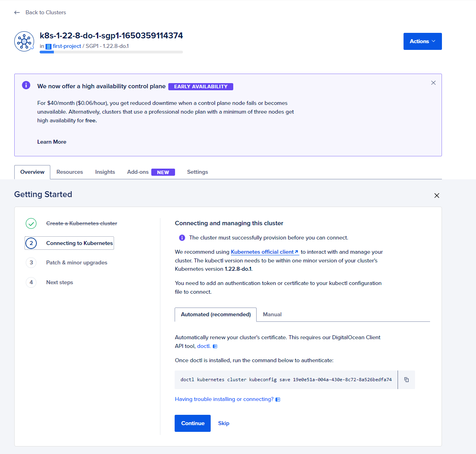
Task: Open Kubernetes official client link
Action: pyautogui.click(x=265, y=252)
